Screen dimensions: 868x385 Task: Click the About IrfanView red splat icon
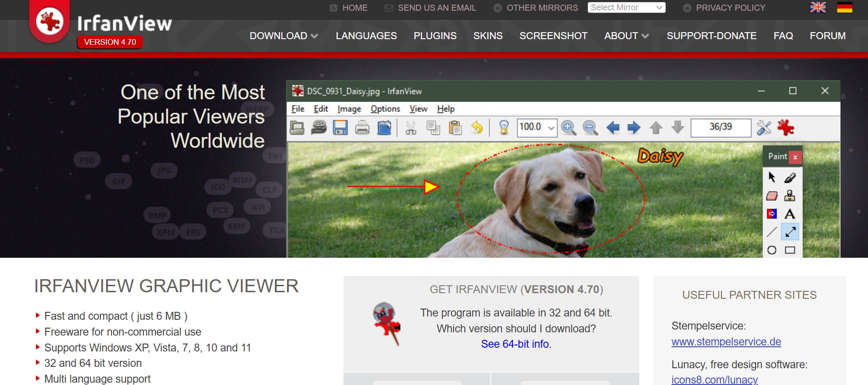786,127
